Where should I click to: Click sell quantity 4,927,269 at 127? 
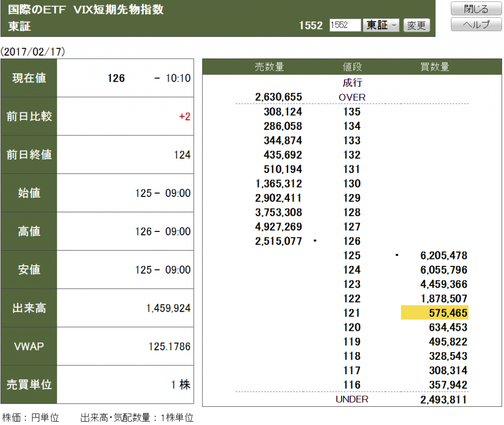tap(279, 227)
